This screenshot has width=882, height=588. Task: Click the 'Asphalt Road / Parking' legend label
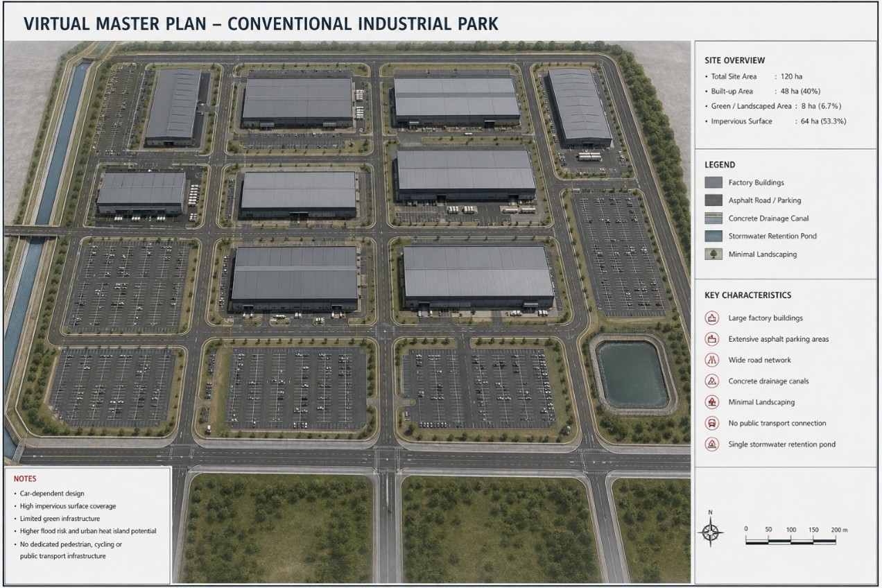point(765,200)
